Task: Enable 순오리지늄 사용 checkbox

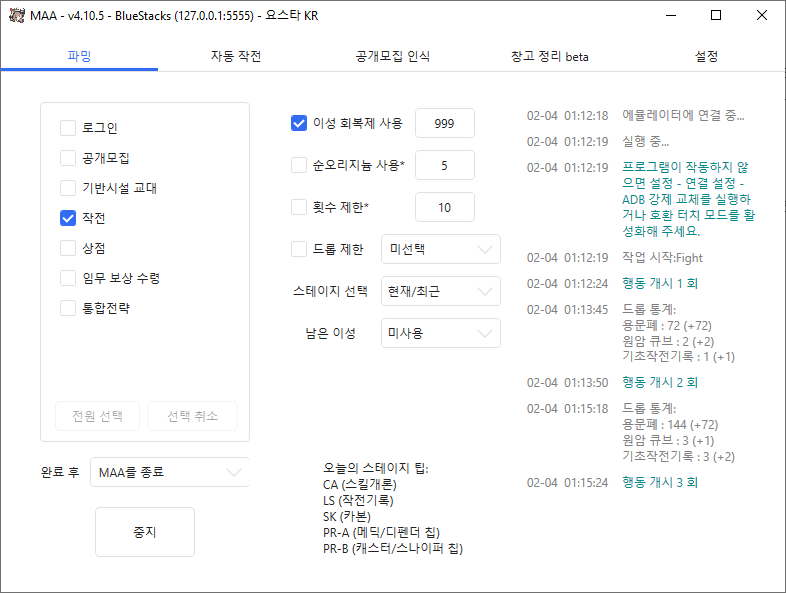Action: 299,165
